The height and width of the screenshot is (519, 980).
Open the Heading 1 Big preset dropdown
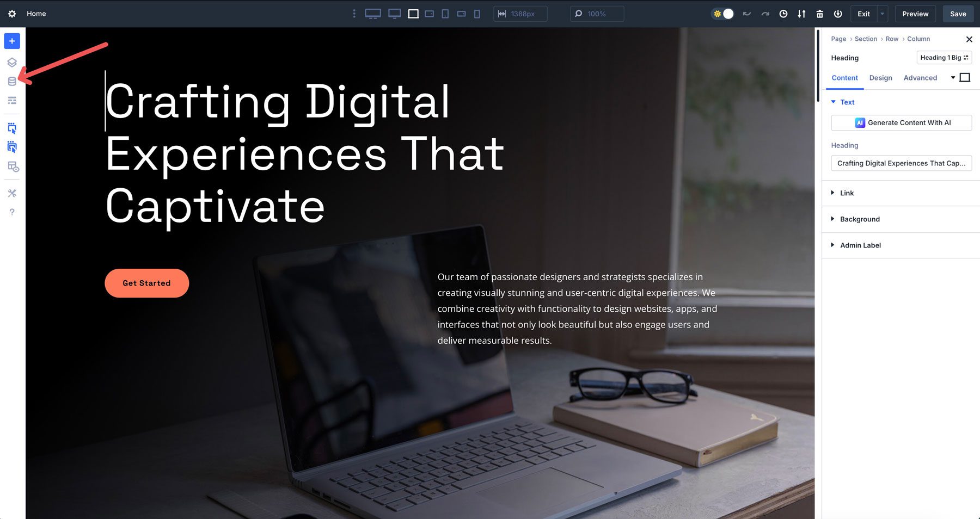944,58
